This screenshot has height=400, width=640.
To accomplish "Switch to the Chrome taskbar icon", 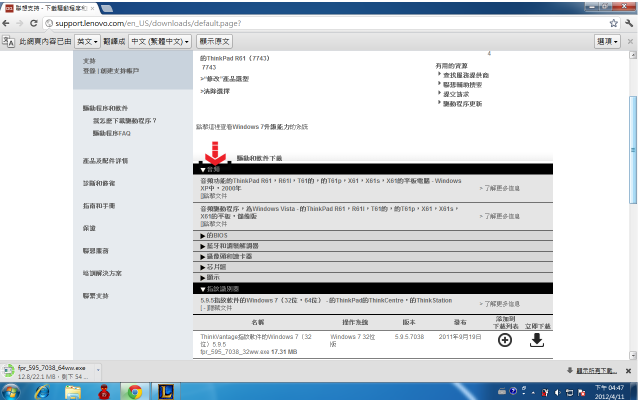I will [x=135, y=392].
